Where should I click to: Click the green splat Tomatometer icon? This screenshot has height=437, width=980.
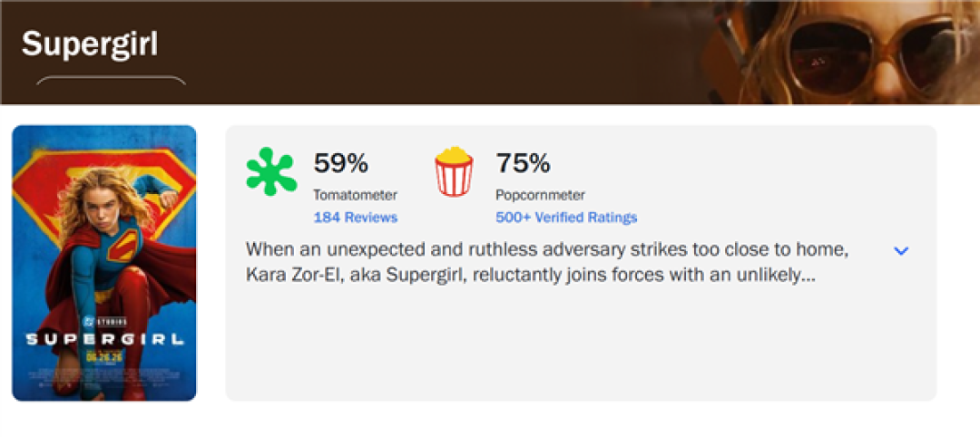(270, 171)
